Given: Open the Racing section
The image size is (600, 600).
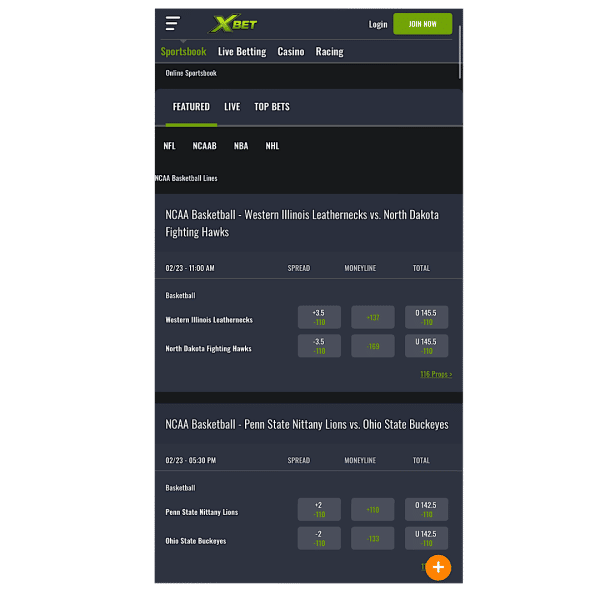Looking at the screenshot, I should point(329,51).
